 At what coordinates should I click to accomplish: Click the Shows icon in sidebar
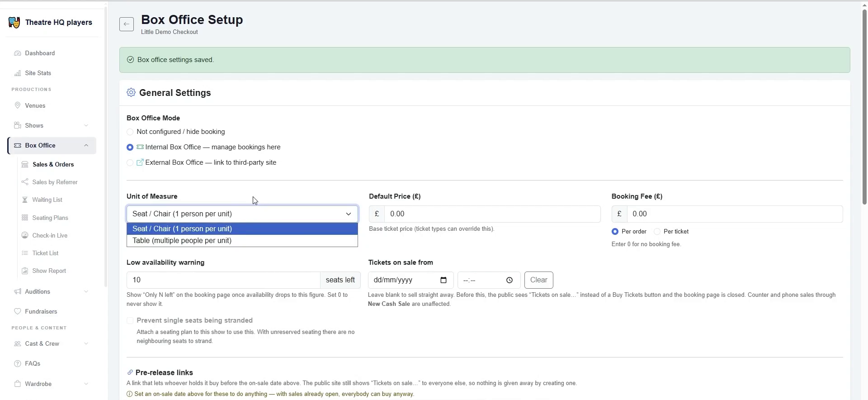click(x=18, y=125)
